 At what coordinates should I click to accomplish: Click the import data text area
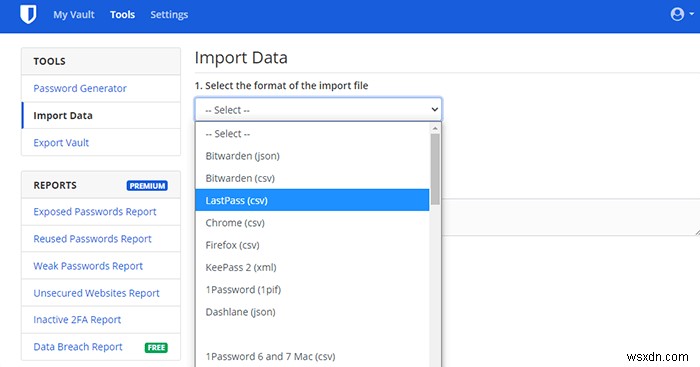click(x=571, y=217)
